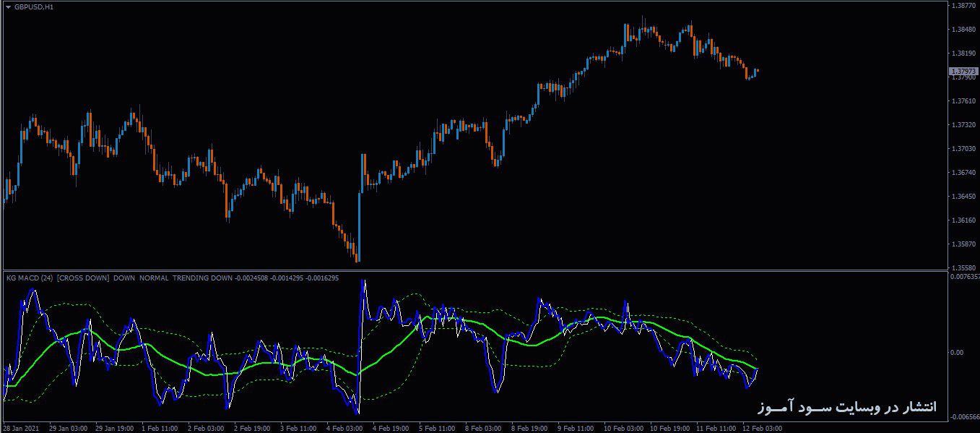The width and height of the screenshot is (980, 433).
Task: Click the 5 Feb 11:00 time label
Action: click(x=438, y=428)
